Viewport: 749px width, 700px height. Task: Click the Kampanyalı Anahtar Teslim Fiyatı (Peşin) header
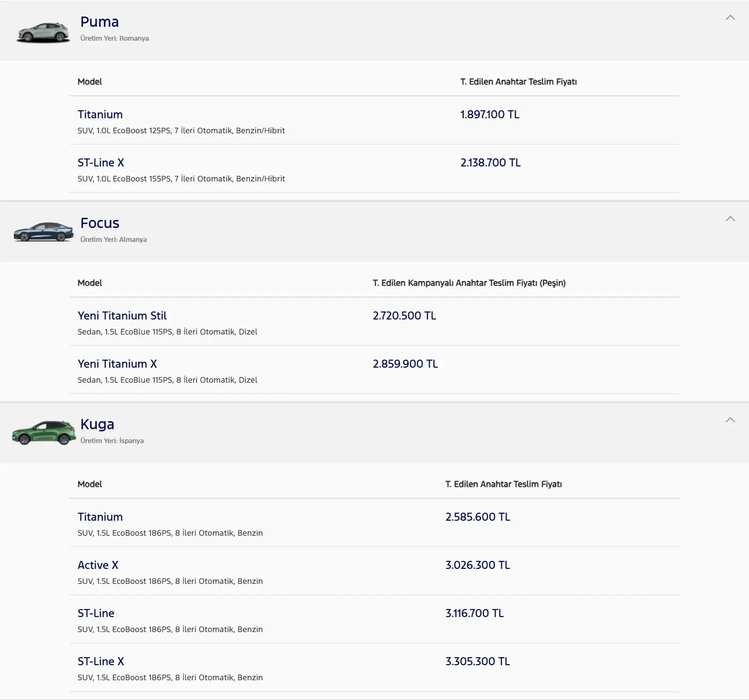[469, 283]
